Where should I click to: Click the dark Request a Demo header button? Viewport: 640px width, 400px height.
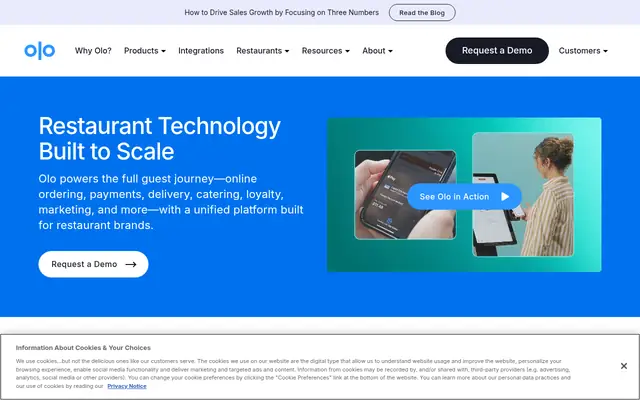coord(497,51)
